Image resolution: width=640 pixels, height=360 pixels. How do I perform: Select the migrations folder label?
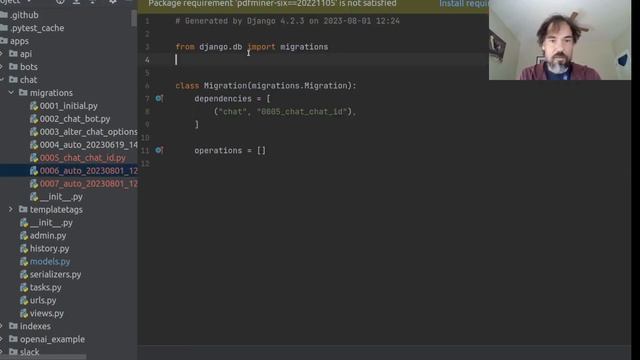click(51, 93)
